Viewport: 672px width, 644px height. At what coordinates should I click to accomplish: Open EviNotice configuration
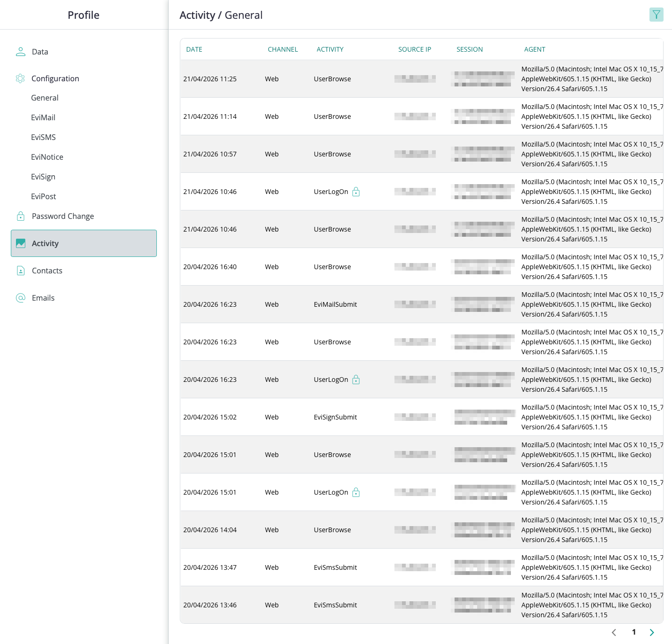tap(47, 157)
